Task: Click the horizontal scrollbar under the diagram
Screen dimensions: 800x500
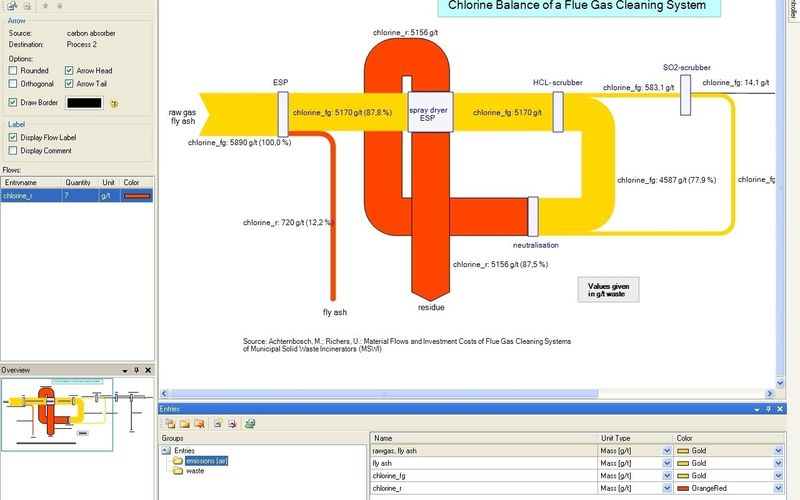Action: coord(384,394)
